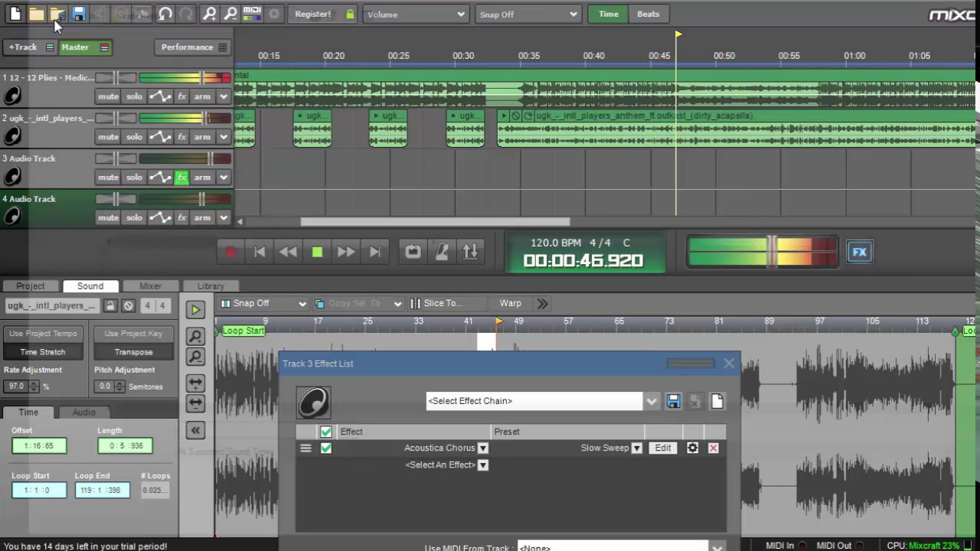
Task: Remove Acoustica Chorus with the red X
Action: (x=713, y=448)
